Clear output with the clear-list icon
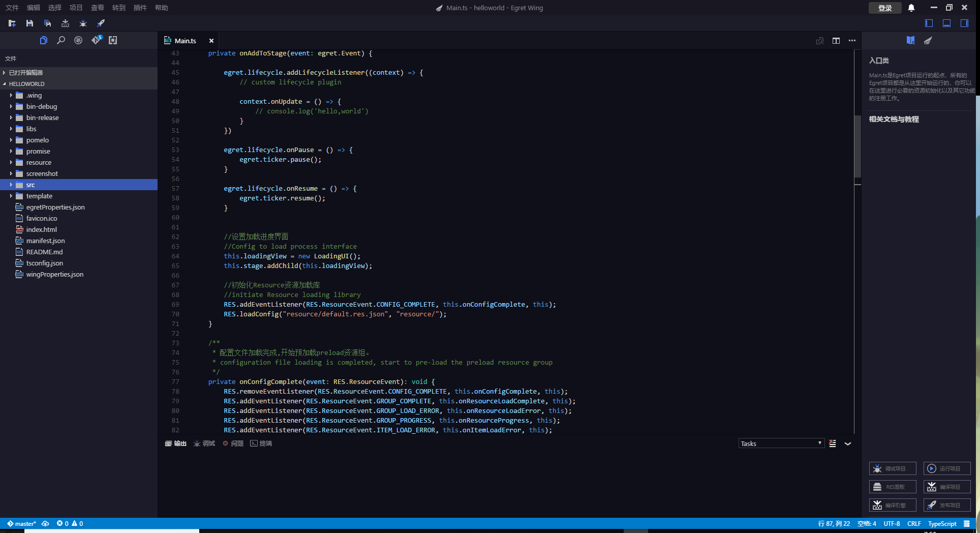Viewport: 980px width, 533px height. tap(833, 443)
